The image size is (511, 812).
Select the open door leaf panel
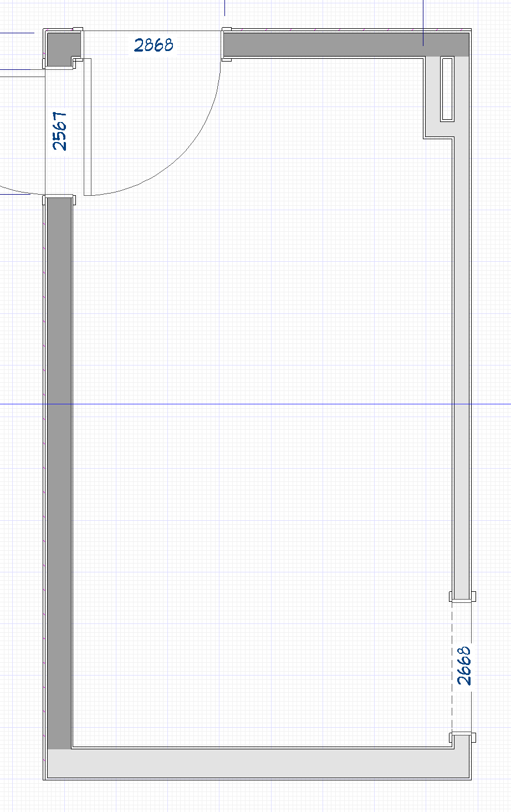coord(87,126)
